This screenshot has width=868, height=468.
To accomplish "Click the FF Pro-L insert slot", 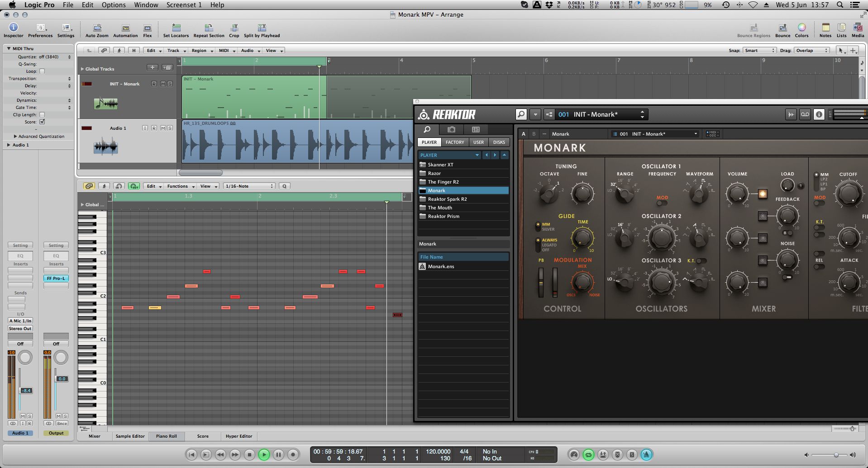I will (56, 279).
